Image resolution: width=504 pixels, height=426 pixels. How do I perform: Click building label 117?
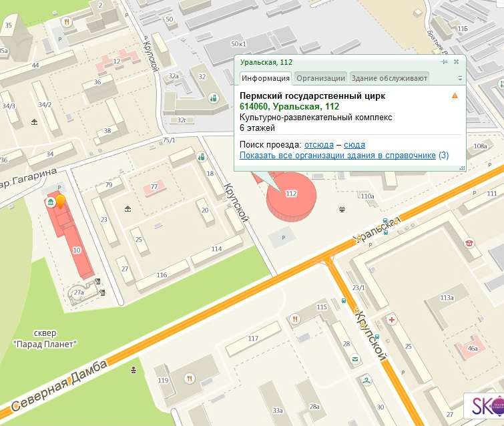(253, 339)
